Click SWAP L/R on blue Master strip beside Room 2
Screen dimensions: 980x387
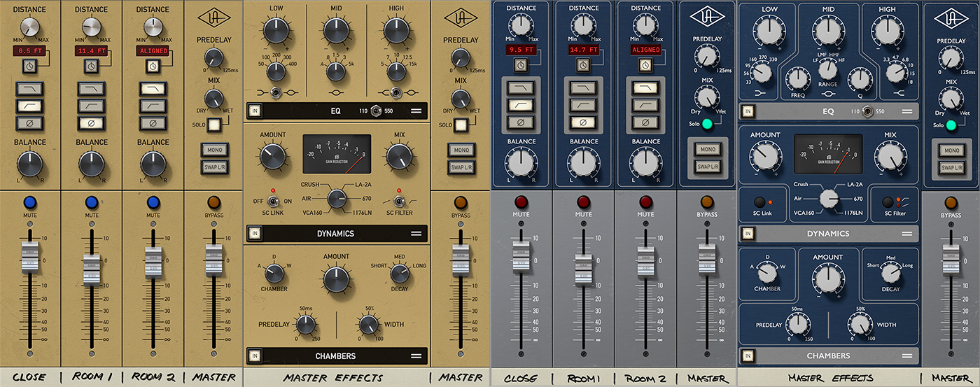(707, 167)
